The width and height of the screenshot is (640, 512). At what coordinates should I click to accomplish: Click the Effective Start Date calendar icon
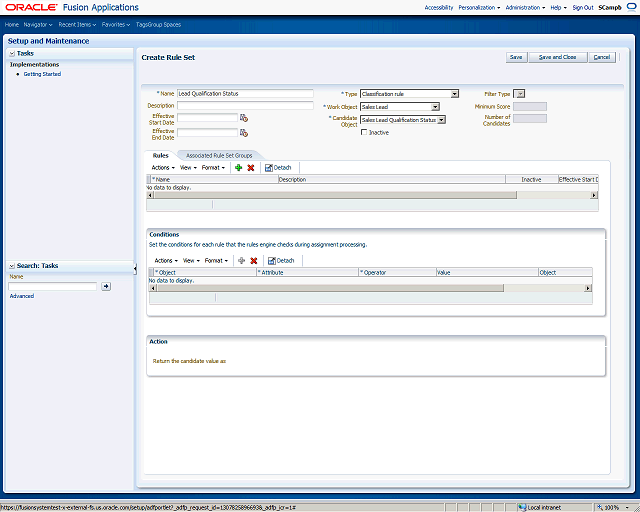tap(244, 118)
